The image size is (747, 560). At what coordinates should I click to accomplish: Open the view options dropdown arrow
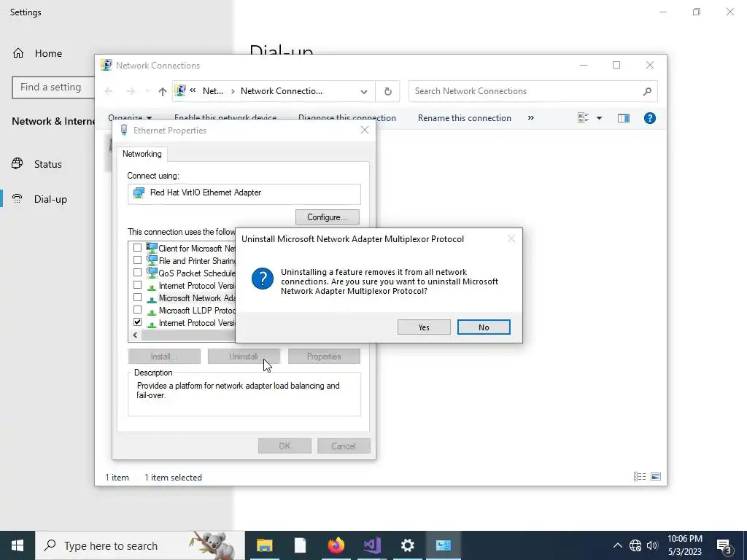coord(600,118)
